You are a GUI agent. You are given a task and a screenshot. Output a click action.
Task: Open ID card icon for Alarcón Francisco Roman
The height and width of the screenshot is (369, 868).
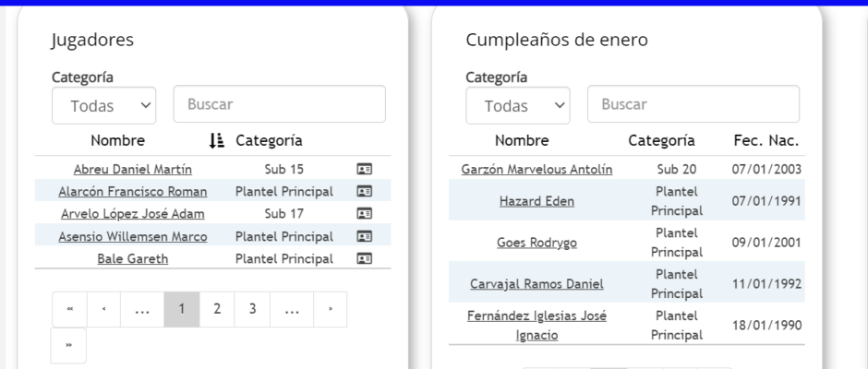[364, 191]
